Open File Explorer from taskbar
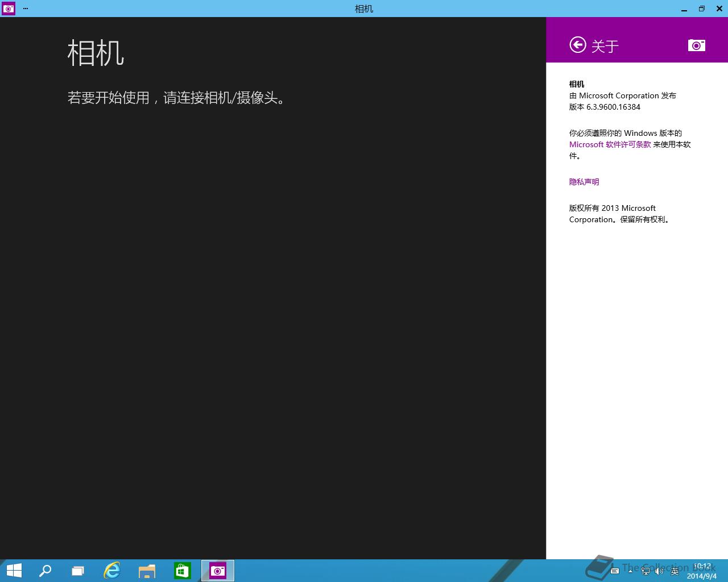 [147, 571]
